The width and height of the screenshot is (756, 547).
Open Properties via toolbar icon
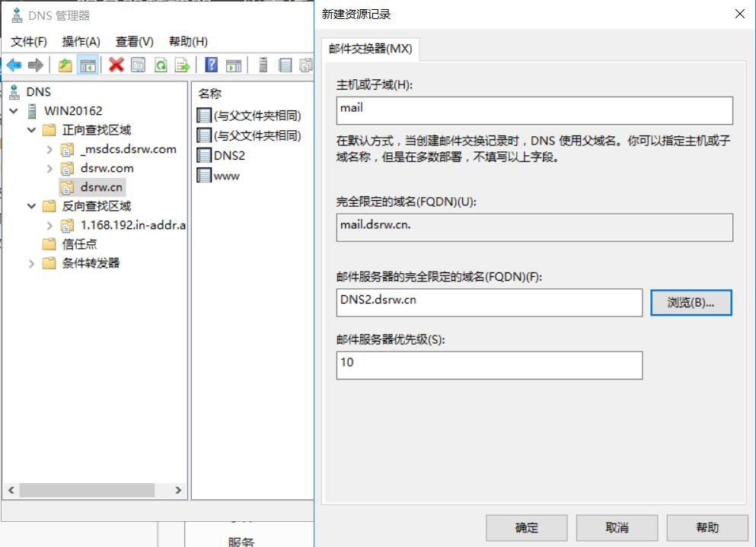point(139,65)
